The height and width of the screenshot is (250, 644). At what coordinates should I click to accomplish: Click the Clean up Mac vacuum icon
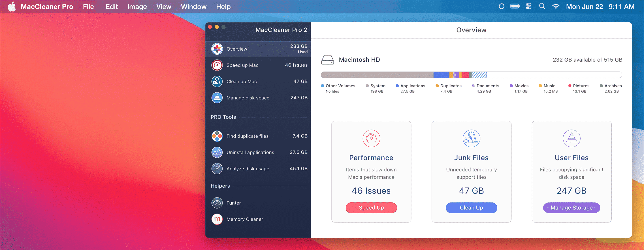pos(217,81)
